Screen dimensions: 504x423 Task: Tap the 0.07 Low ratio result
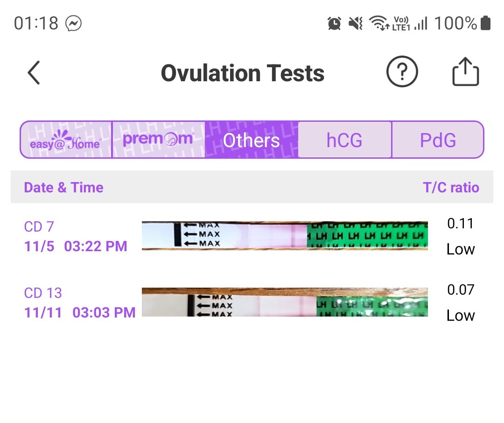coord(460,303)
